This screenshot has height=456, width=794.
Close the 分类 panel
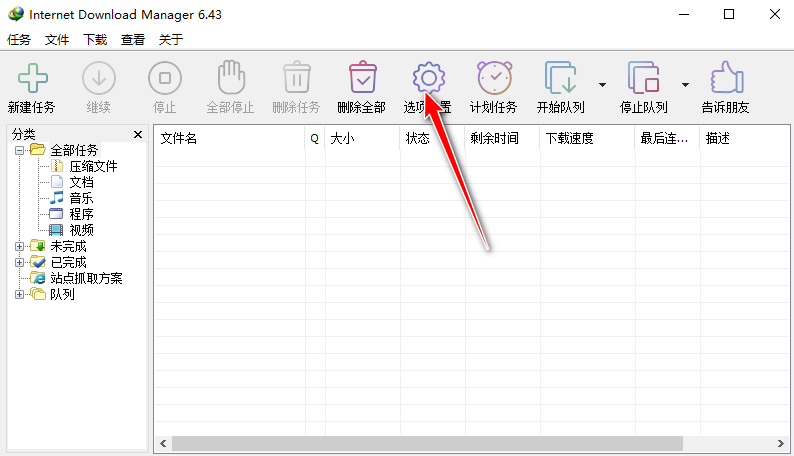[x=138, y=134]
